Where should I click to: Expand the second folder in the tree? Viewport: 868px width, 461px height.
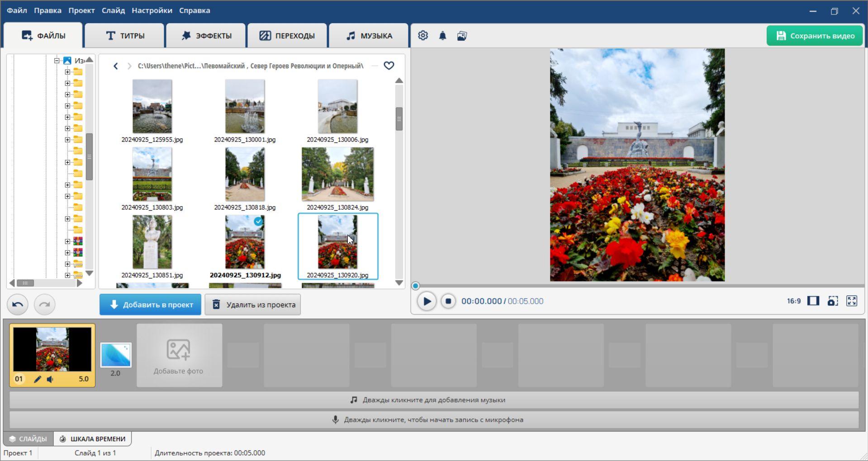click(67, 83)
